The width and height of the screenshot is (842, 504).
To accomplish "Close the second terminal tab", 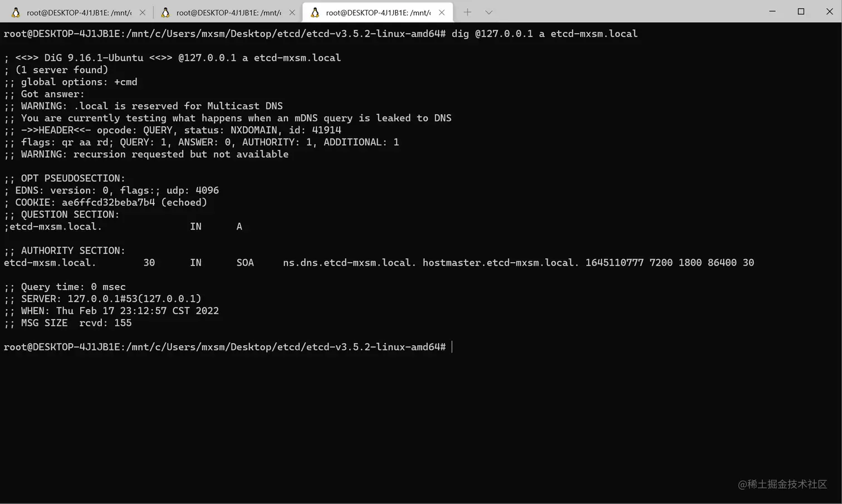I will tap(292, 12).
